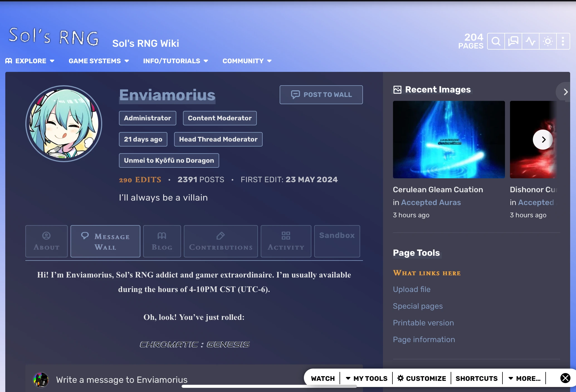Open the Cerulean Gleam Cuation thumbnail

coord(449,140)
